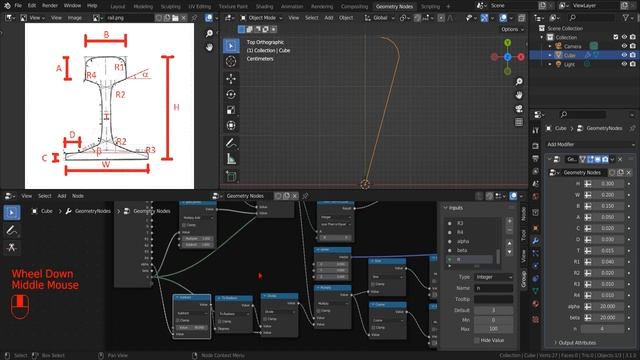Toggle Hide Value checkbox in Inputs panel

(x=477, y=340)
